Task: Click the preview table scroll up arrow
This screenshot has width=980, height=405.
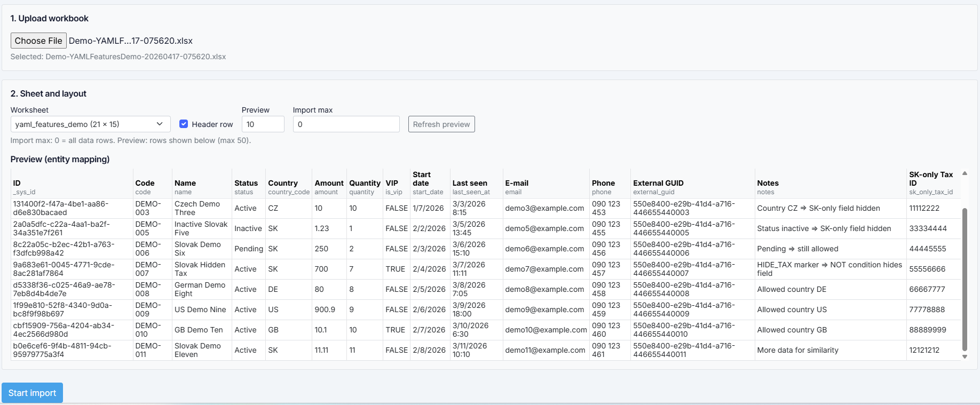Action: tap(965, 173)
